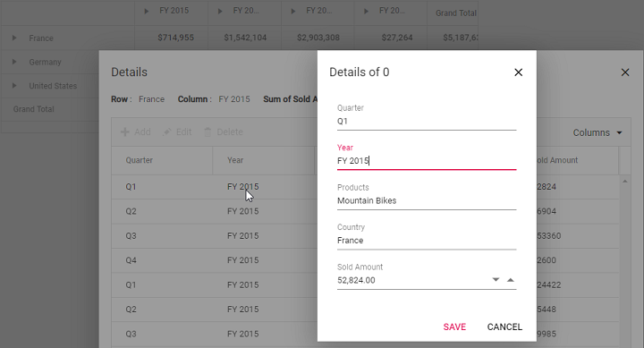This screenshot has height=348, width=644.
Task: Expand the United States row
Action: [x=14, y=86]
